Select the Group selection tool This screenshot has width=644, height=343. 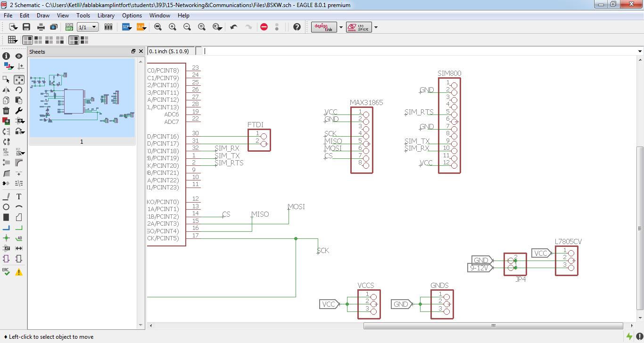point(7,79)
